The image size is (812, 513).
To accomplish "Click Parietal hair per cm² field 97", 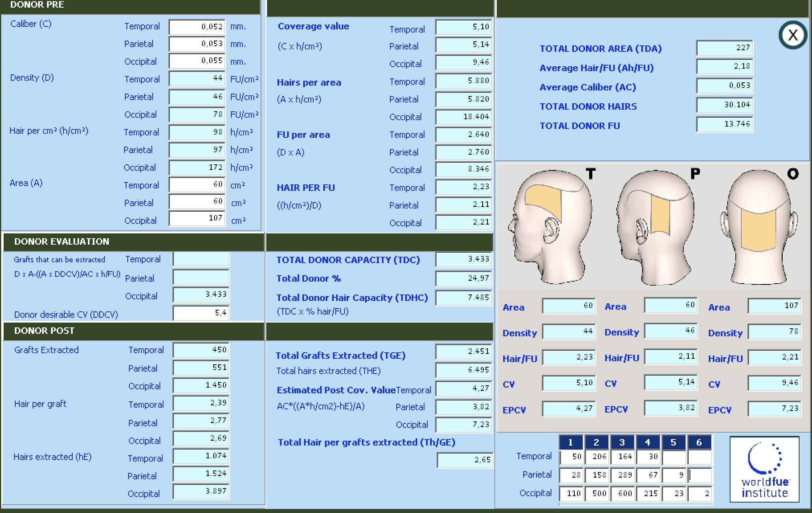I will point(197,150).
